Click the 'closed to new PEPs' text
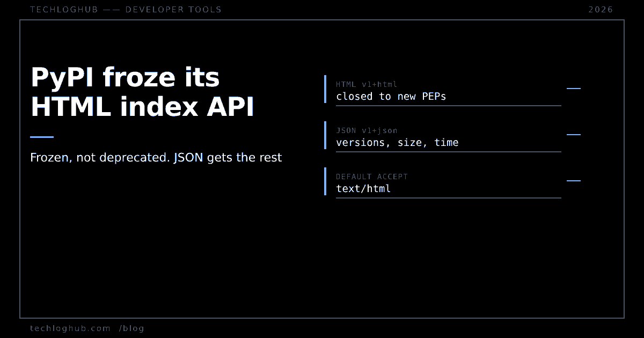Image resolution: width=644 pixels, height=338 pixels. pyautogui.click(x=391, y=97)
